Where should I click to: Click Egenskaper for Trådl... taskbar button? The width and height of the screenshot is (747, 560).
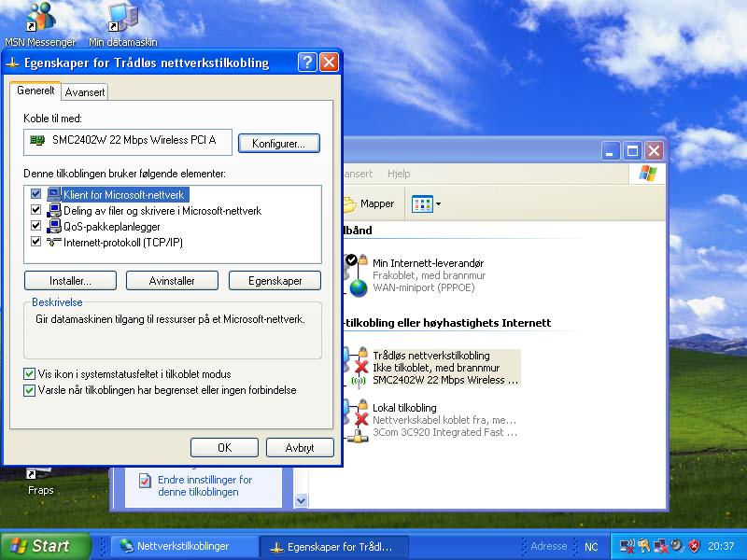(333, 547)
